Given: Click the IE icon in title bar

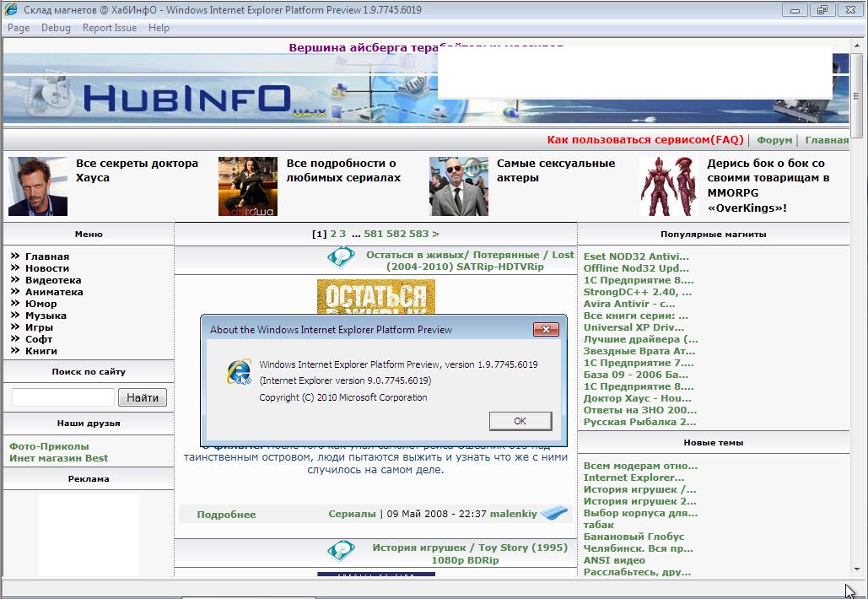Looking at the screenshot, I should tap(11, 10).
